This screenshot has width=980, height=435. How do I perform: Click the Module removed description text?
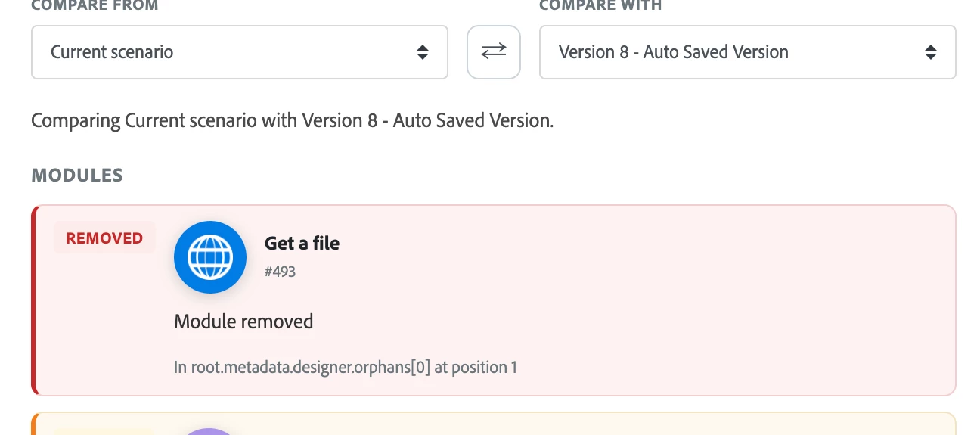point(243,322)
